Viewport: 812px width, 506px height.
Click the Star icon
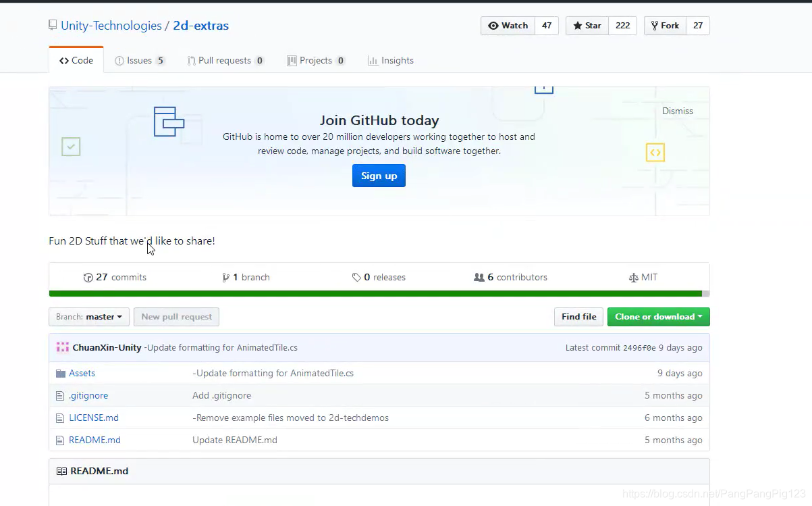point(578,26)
